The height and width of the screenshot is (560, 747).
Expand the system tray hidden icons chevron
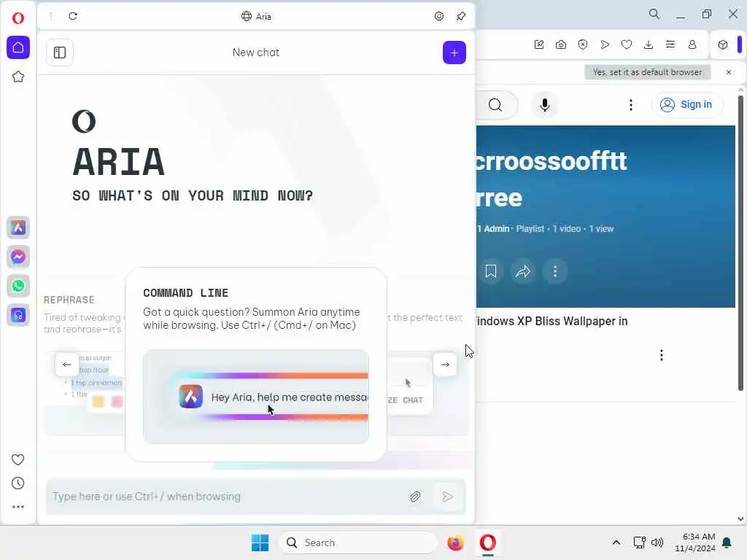[x=616, y=542]
